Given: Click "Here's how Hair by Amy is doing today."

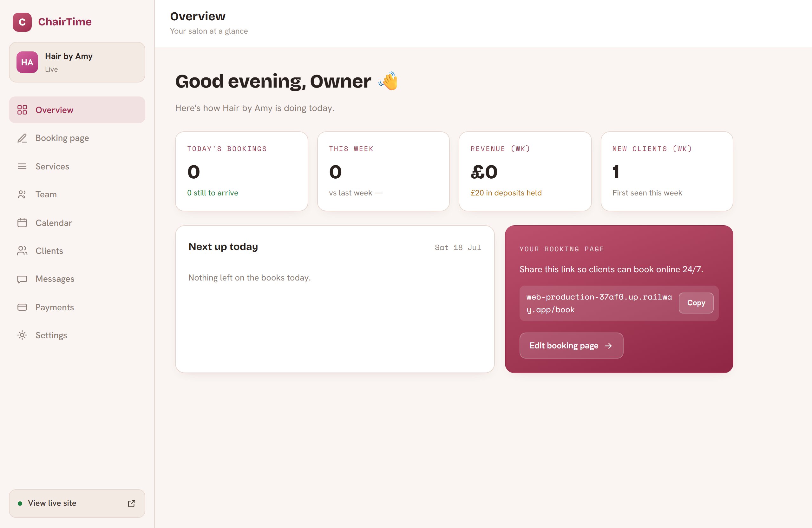Looking at the screenshot, I should (x=254, y=108).
